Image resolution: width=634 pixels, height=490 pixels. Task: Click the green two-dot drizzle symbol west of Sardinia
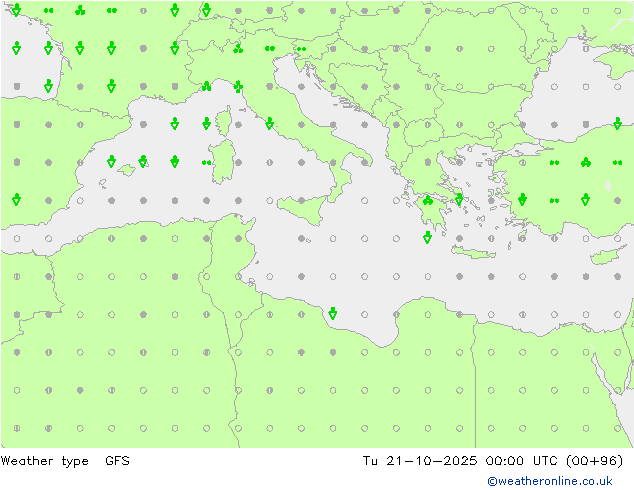coord(207,163)
